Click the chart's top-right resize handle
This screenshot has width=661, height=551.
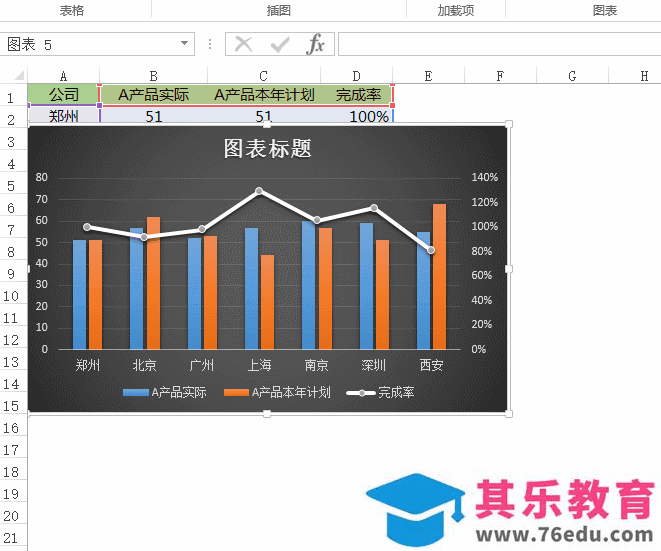click(x=509, y=124)
